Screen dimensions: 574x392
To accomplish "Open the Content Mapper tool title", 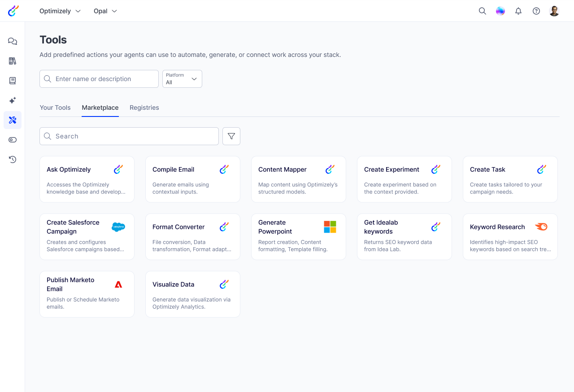I will (283, 169).
